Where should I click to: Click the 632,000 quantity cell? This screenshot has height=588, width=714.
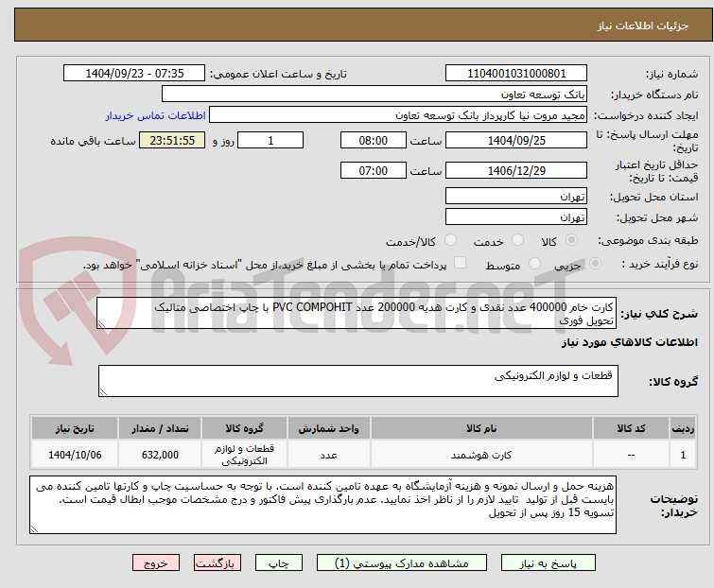(x=160, y=454)
